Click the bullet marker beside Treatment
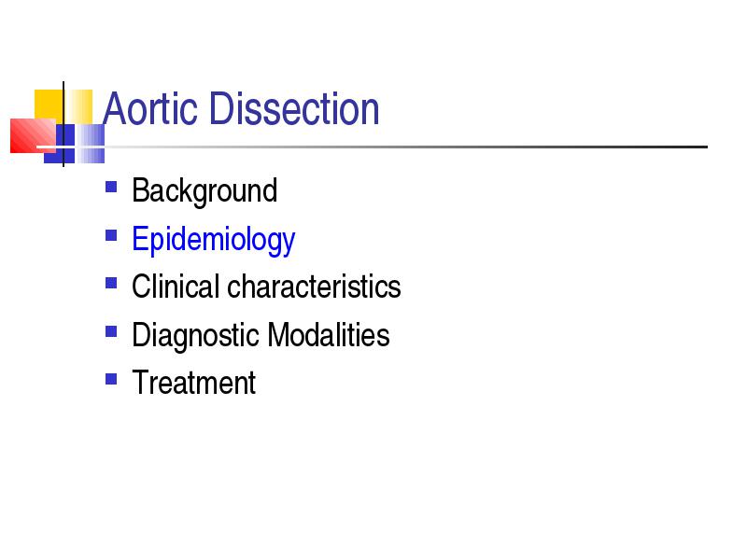 (111, 379)
